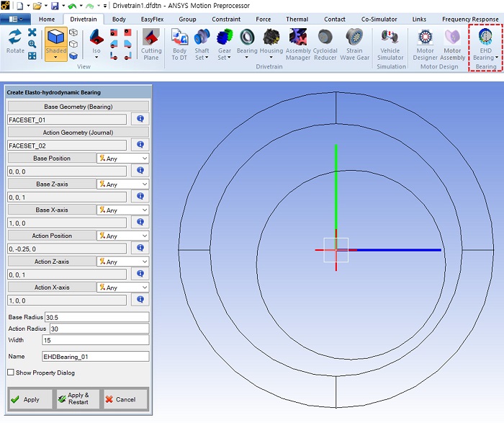Click the Redo arrow icon
Image resolution: width=504 pixels, height=423 pixels.
tap(90, 6)
